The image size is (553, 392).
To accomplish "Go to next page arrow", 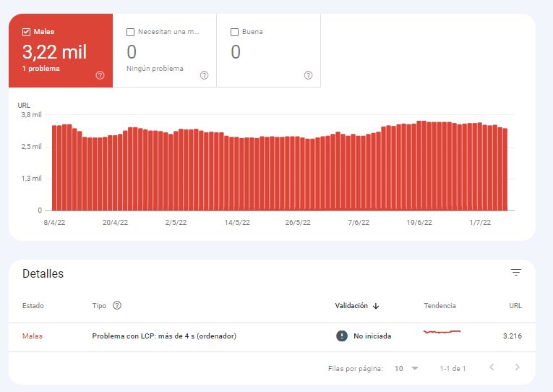I will point(517,367).
